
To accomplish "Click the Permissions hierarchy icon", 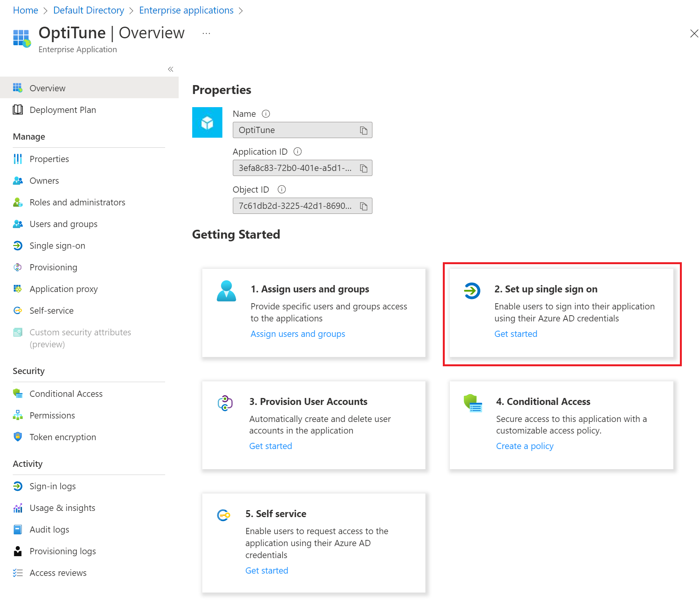I will click(18, 415).
